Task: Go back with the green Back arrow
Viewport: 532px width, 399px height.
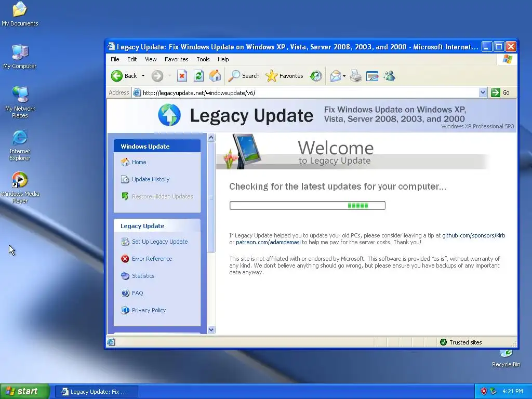Action: pyautogui.click(x=124, y=76)
